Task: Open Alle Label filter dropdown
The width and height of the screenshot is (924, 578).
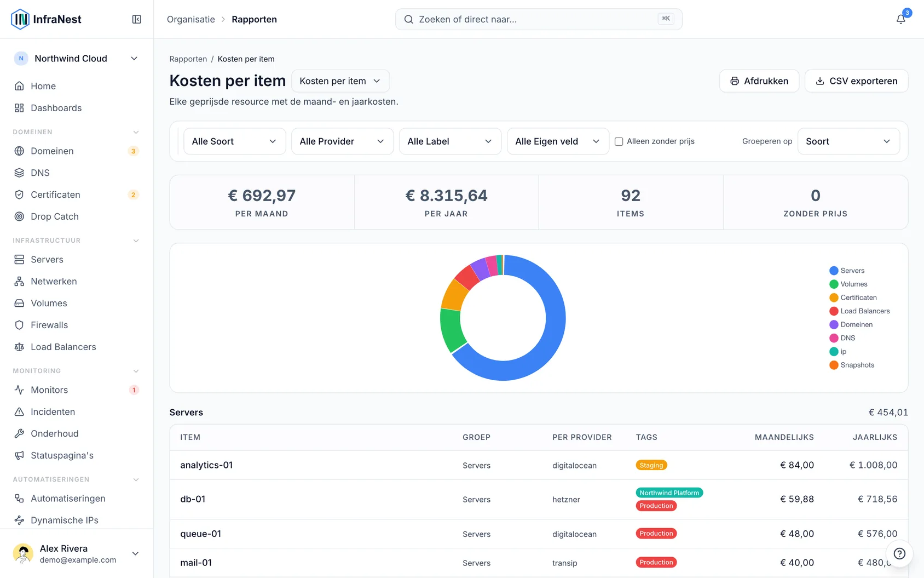Action: pyautogui.click(x=450, y=141)
